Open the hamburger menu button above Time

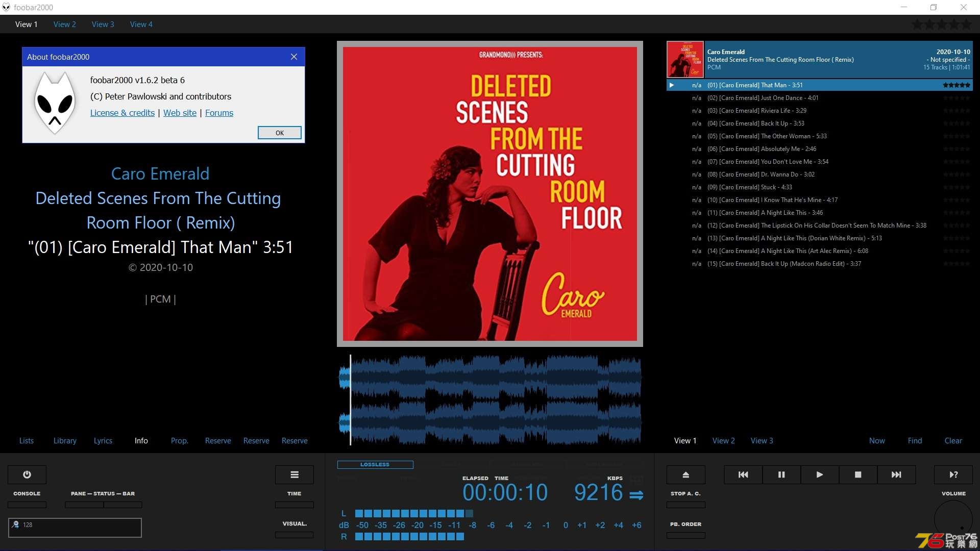295,474
